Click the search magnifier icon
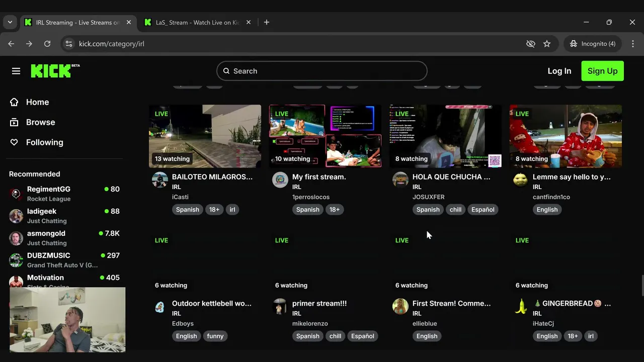Image resolution: width=644 pixels, height=362 pixels. [226, 71]
